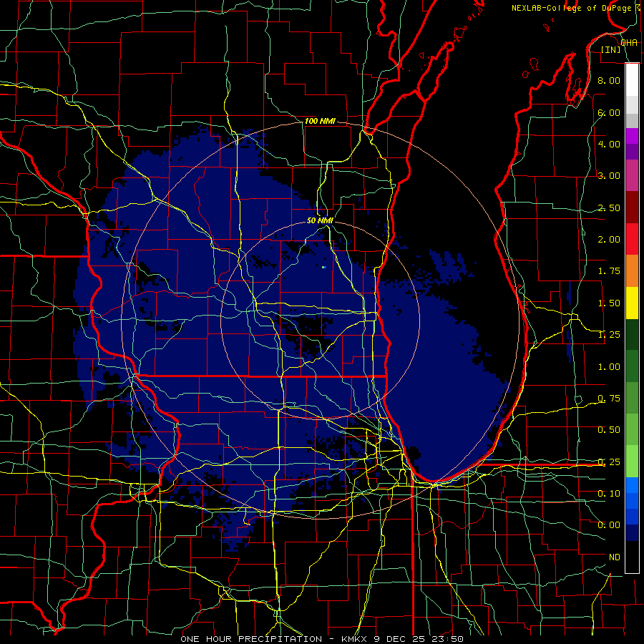644x644 pixels.
Task: Click the OHA product code label
Action: click(x=629, y=43)
